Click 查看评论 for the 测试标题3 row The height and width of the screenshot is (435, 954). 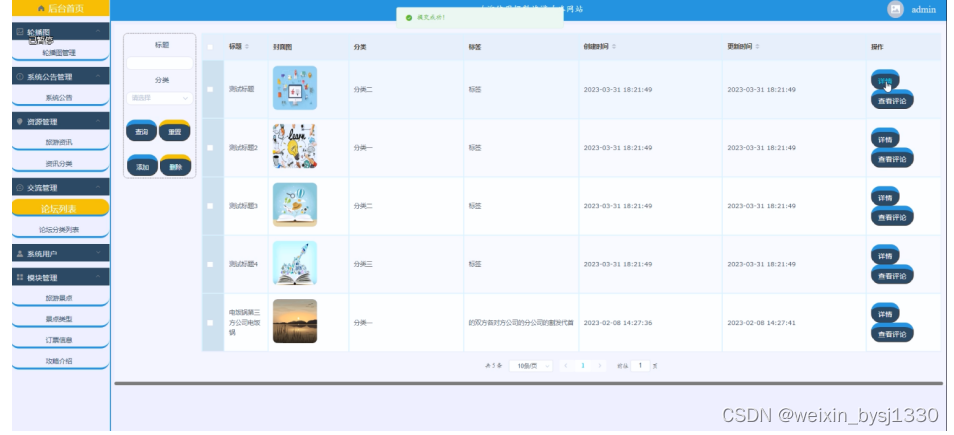point(893,217)
